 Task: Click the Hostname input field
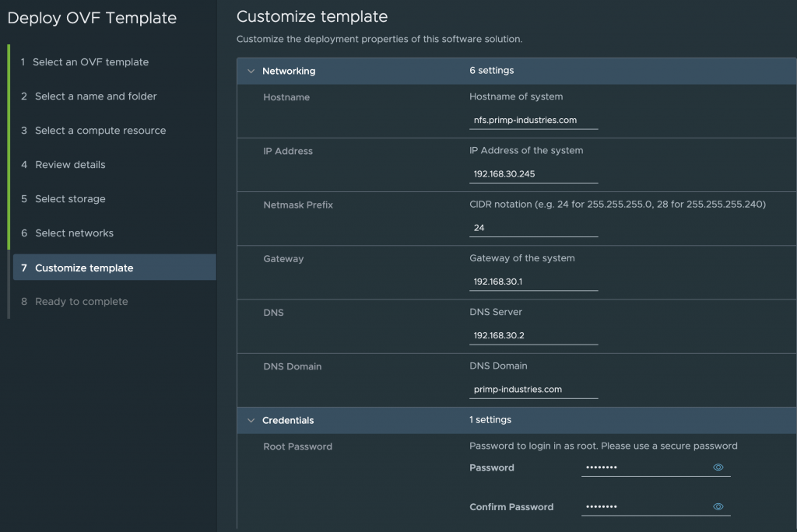point(533,121)
